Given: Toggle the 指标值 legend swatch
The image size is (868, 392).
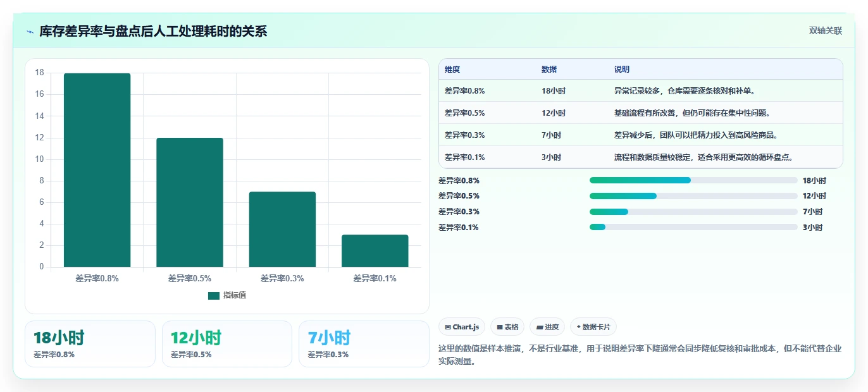Looking at the screenshot, I should [214, 295].
